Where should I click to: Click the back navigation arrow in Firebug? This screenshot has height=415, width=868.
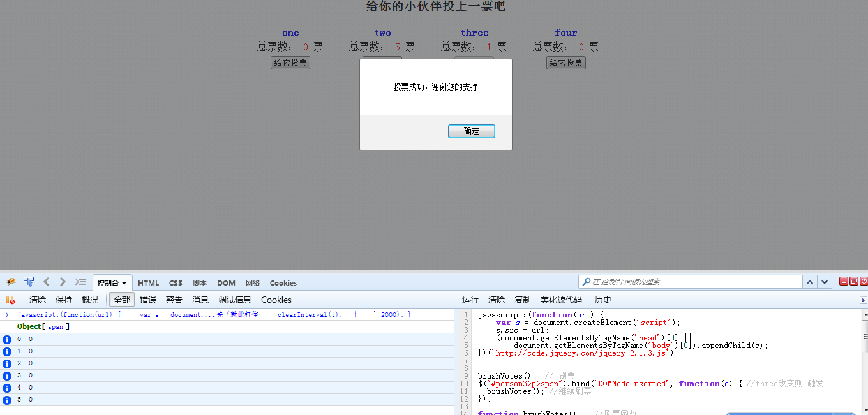pyautogui.click(x=47, y=282)
